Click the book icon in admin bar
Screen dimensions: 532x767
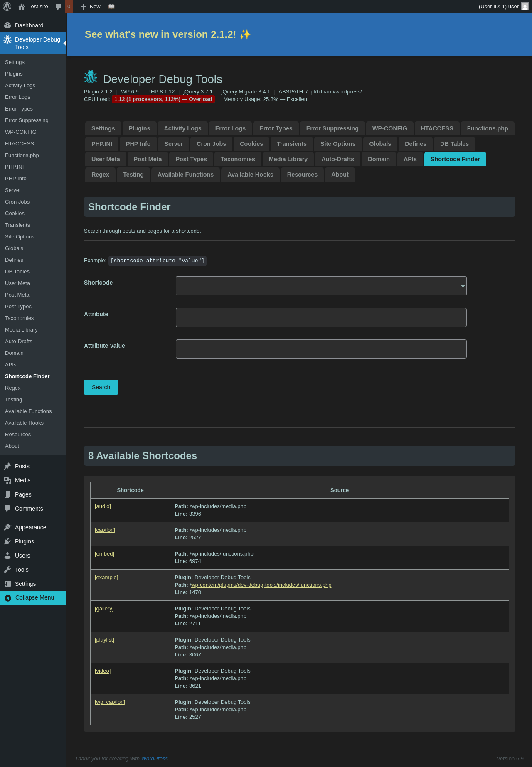(111, 7)
